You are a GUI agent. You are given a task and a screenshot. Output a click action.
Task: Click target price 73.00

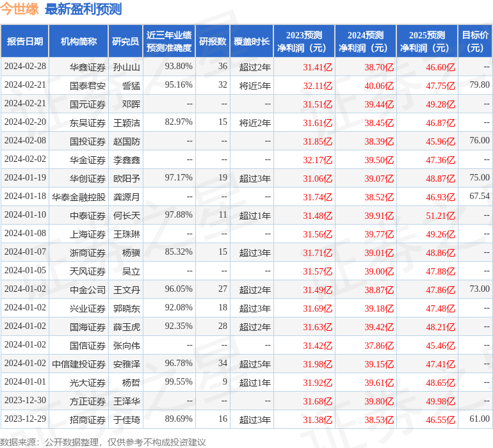480,289
